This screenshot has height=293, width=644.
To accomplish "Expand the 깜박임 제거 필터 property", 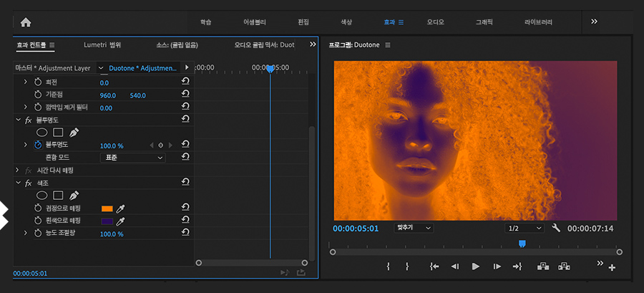I will (x=26, y=107).
